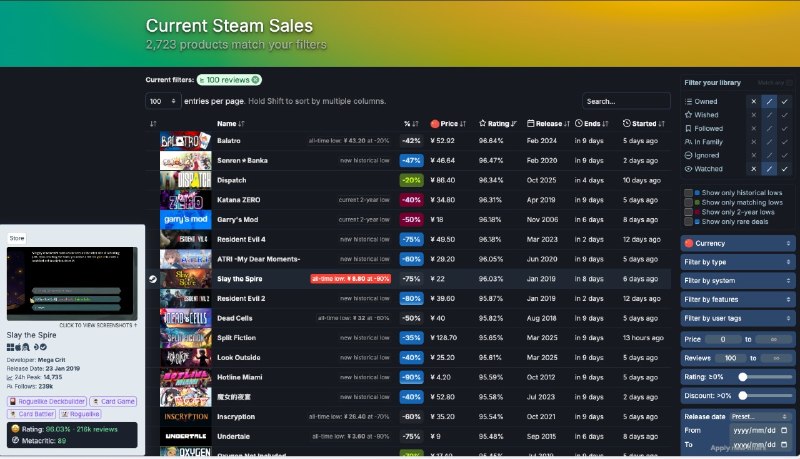Expand the Filter by user tags dropdown

tap(737, 318)
